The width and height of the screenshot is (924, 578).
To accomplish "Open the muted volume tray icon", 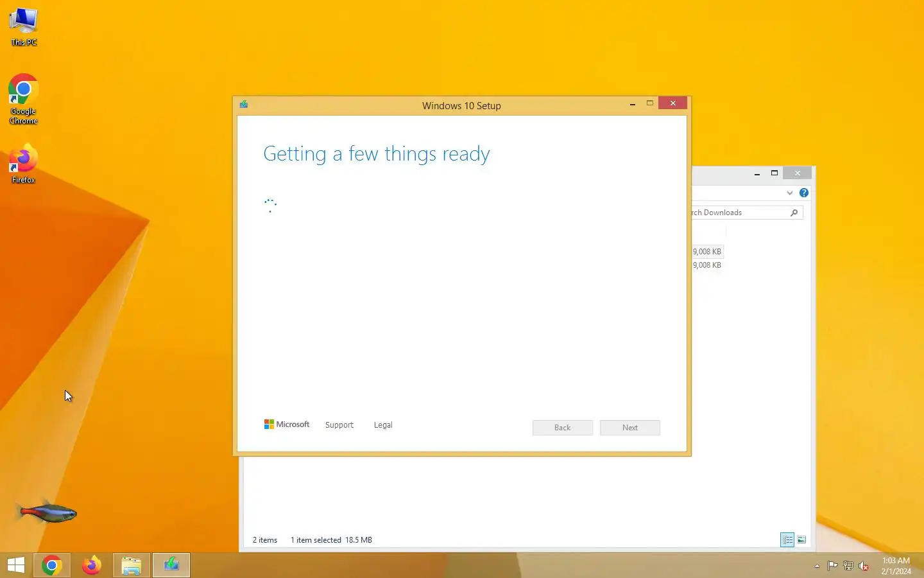I will (x=864, y=566).
